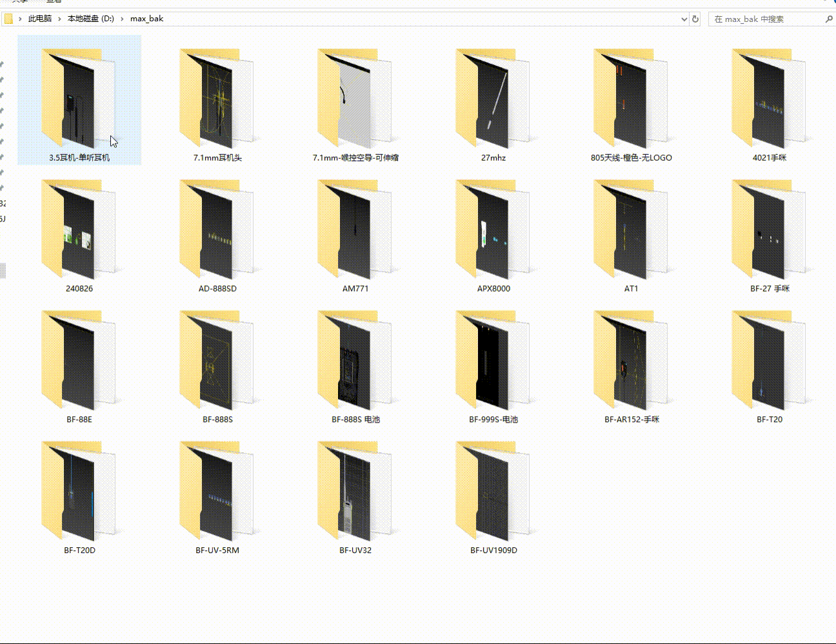The width and height of the screenshot is (836, 644).
Task: Click the address bar folder icon
Action: 8,19
